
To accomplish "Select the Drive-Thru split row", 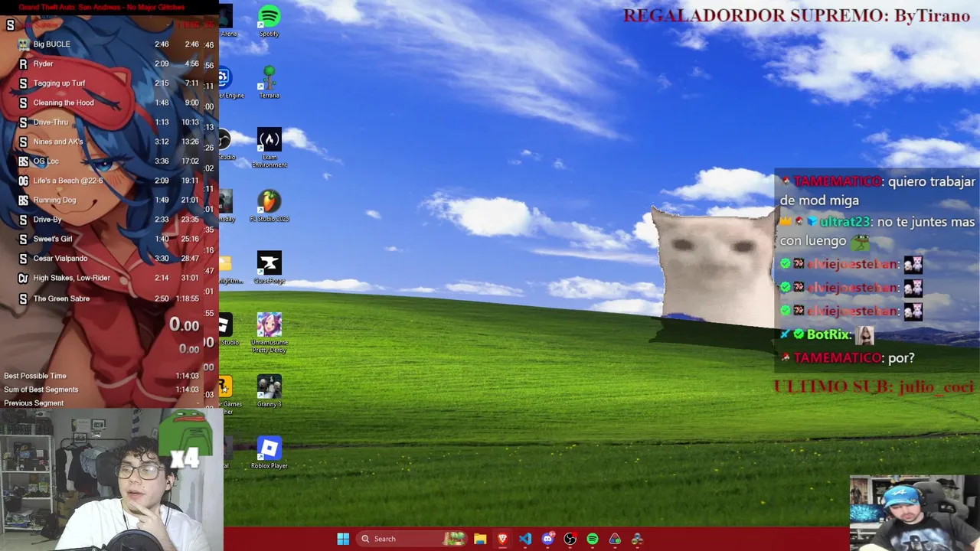I will click(x=109, y=122).
